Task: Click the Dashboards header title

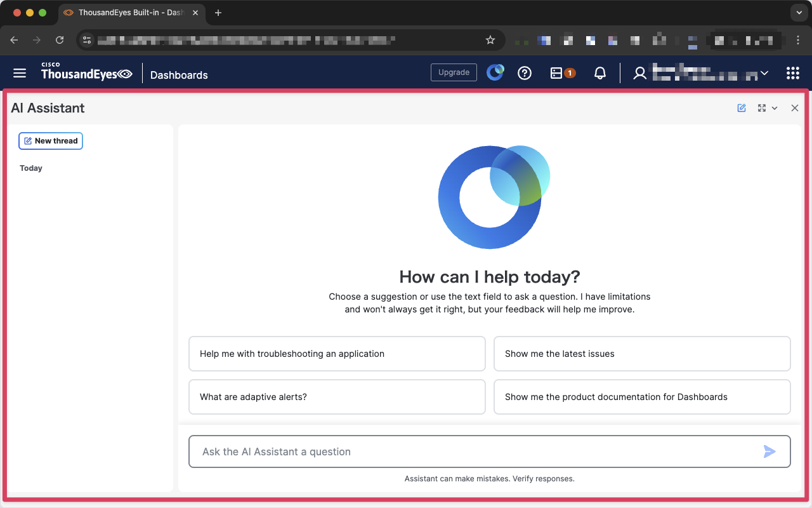Action: tap(179, 75)
